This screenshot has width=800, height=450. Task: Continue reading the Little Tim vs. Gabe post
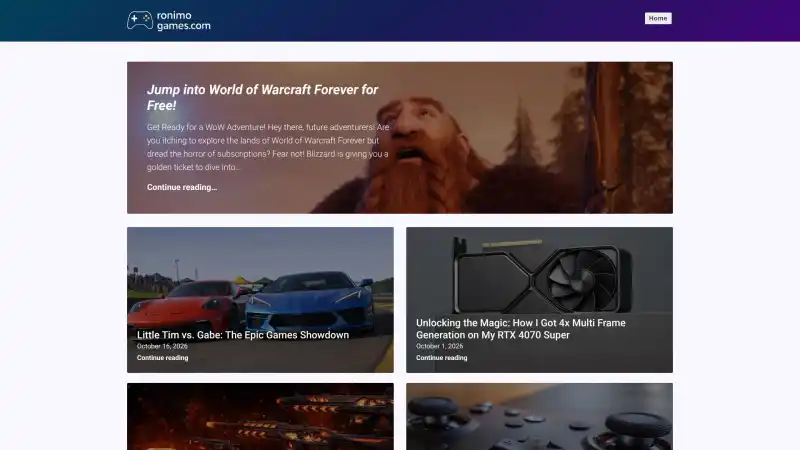pos(162,358)
